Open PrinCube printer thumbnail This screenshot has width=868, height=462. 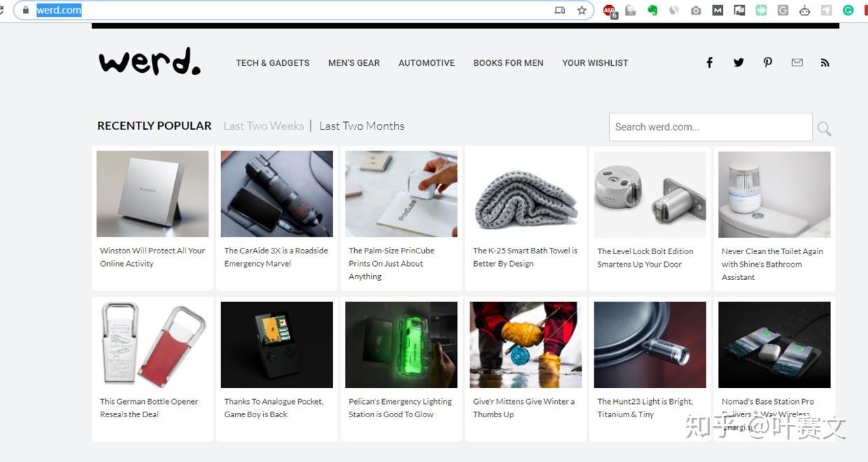[401, 194]
